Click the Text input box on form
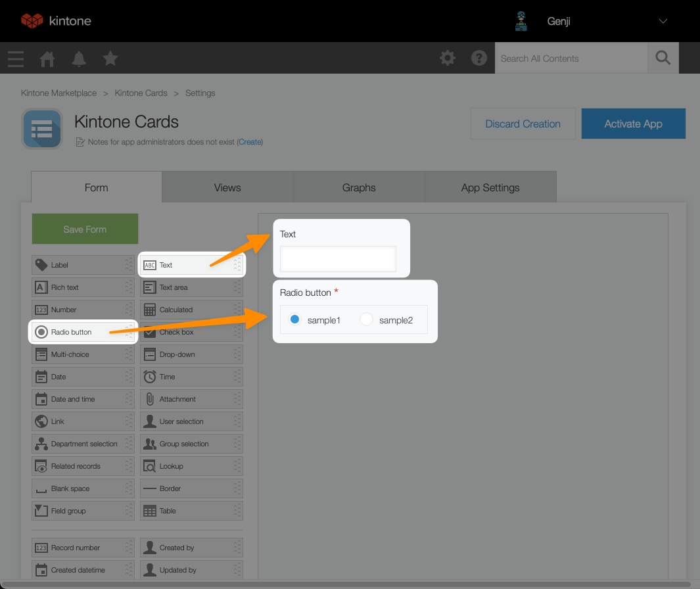This screenshot has width=700, height=589. tap(338, 258)
